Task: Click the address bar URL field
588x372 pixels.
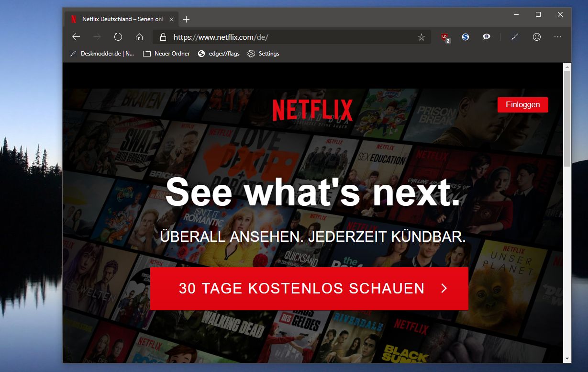Action: pyautogui.click(x=292, y=37)
